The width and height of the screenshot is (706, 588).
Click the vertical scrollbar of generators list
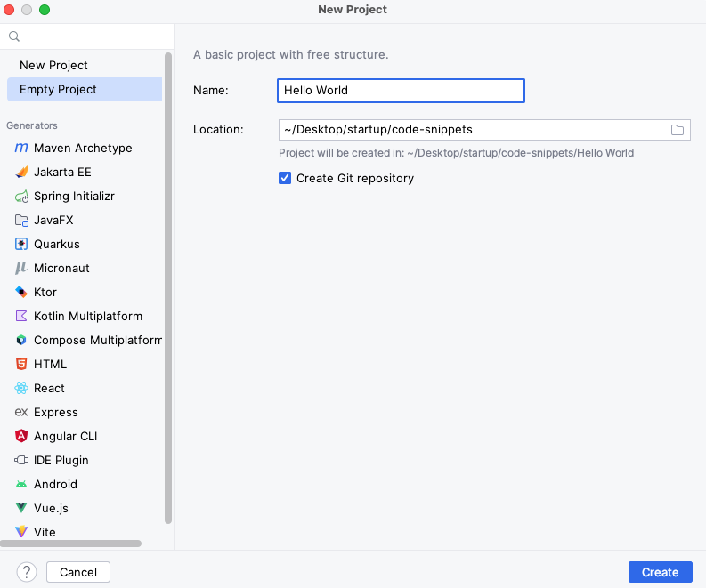(x=168, y=288)
